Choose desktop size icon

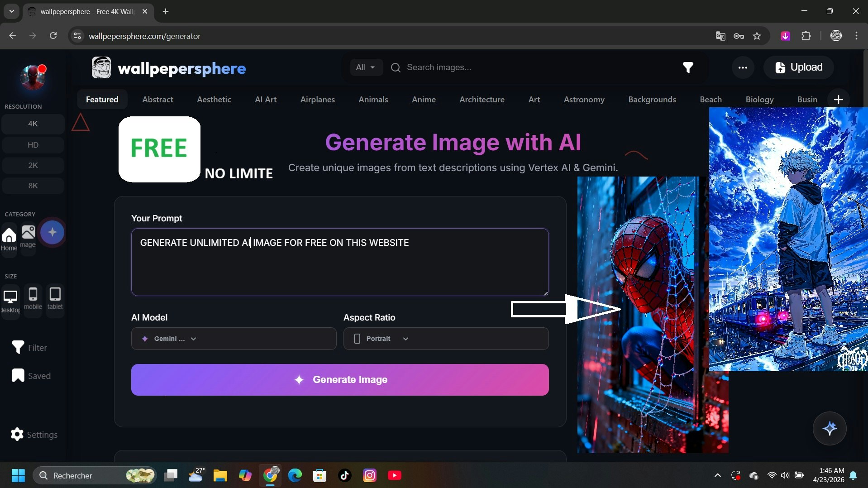[10, 301]
